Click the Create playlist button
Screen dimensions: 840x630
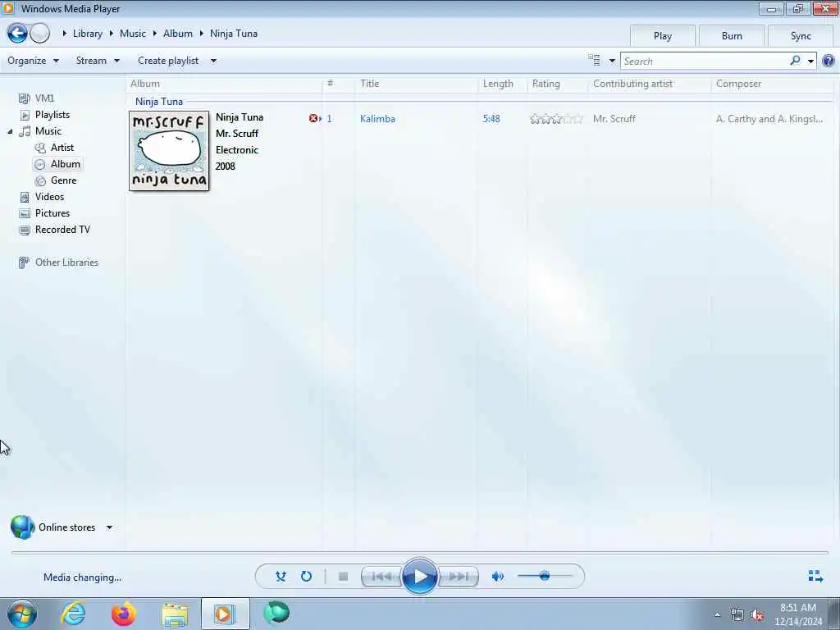pyautogui.click(x=168, y=61)
